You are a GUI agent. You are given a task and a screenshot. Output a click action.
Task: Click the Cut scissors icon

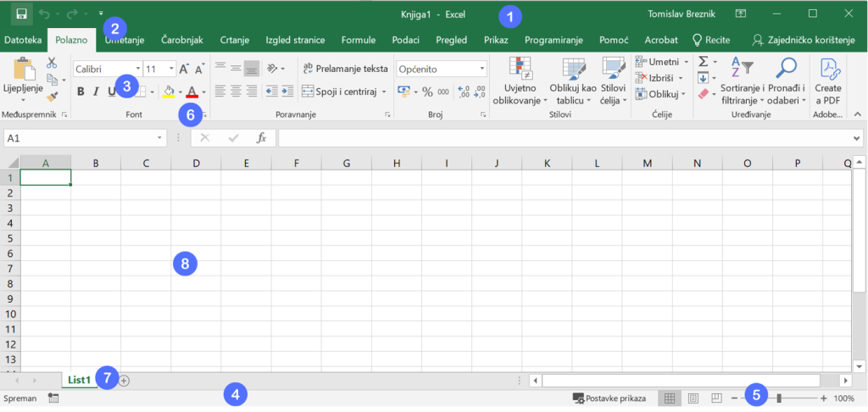[x=52, y=63]
